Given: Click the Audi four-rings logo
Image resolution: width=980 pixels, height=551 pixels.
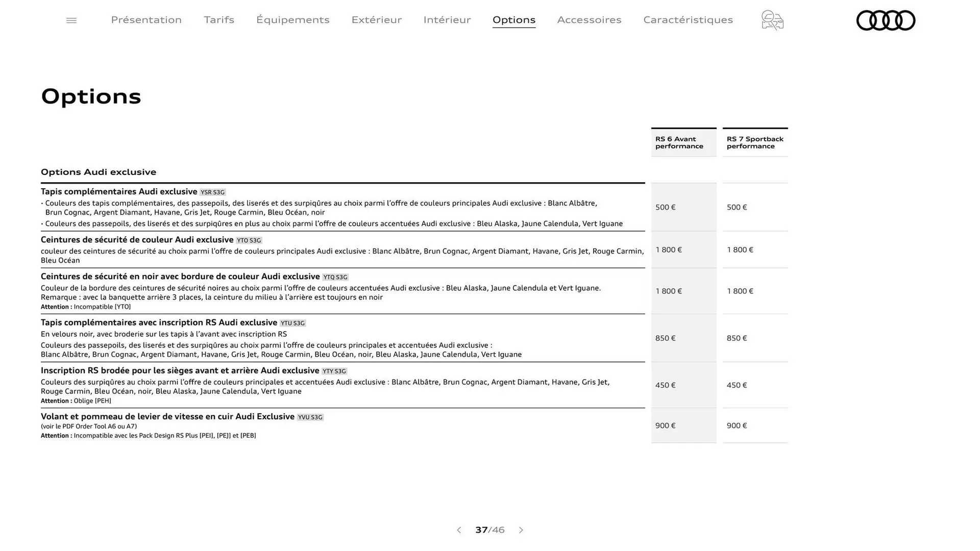Looking at the screenshot, I should point(886,20).
